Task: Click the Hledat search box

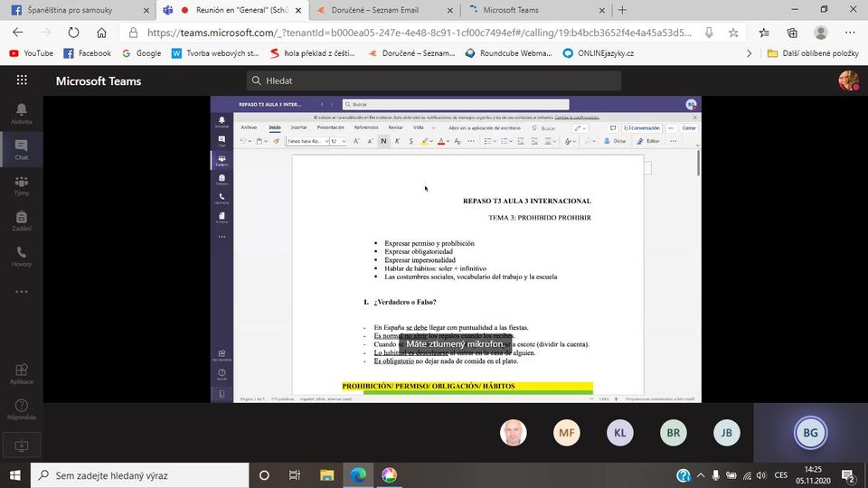Action: (x=434, y=80)
